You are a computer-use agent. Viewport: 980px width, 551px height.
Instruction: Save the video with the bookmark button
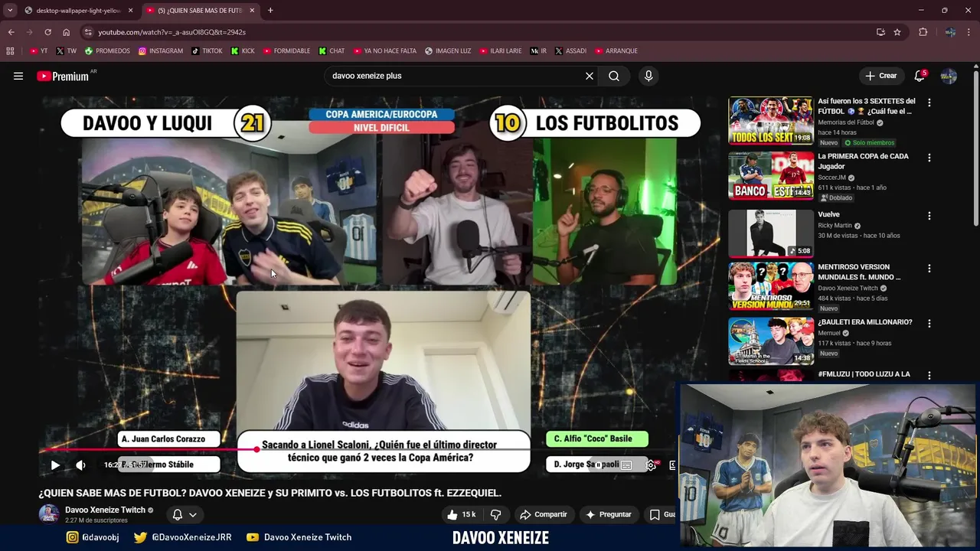(661, 514)
